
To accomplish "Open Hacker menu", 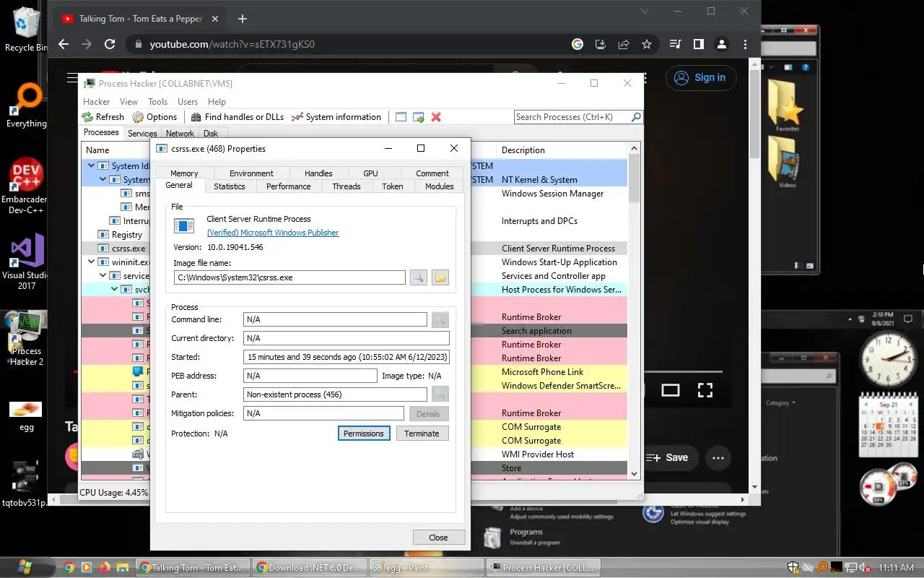I will click(x=96, y=102).
